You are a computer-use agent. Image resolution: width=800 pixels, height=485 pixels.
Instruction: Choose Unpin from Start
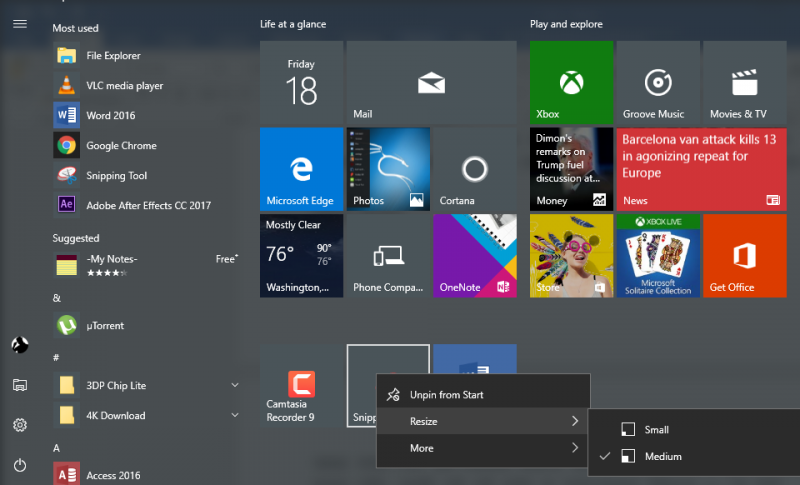(x=446, y=395)
